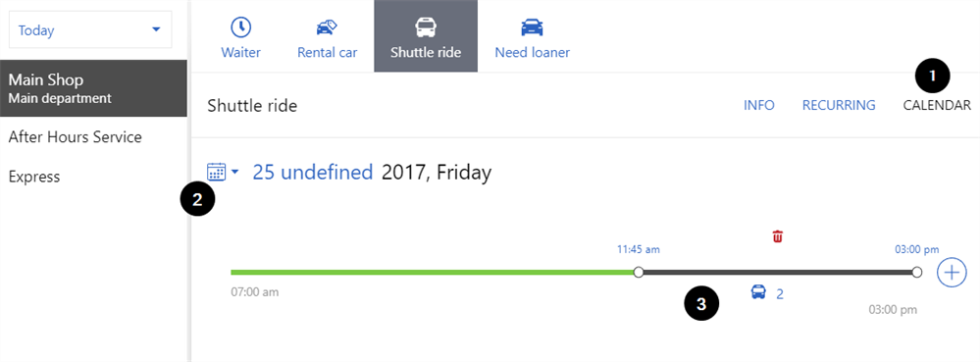Select the 11:45 am slider handle
The image size is (980, 362).
(x=638, y=273)
